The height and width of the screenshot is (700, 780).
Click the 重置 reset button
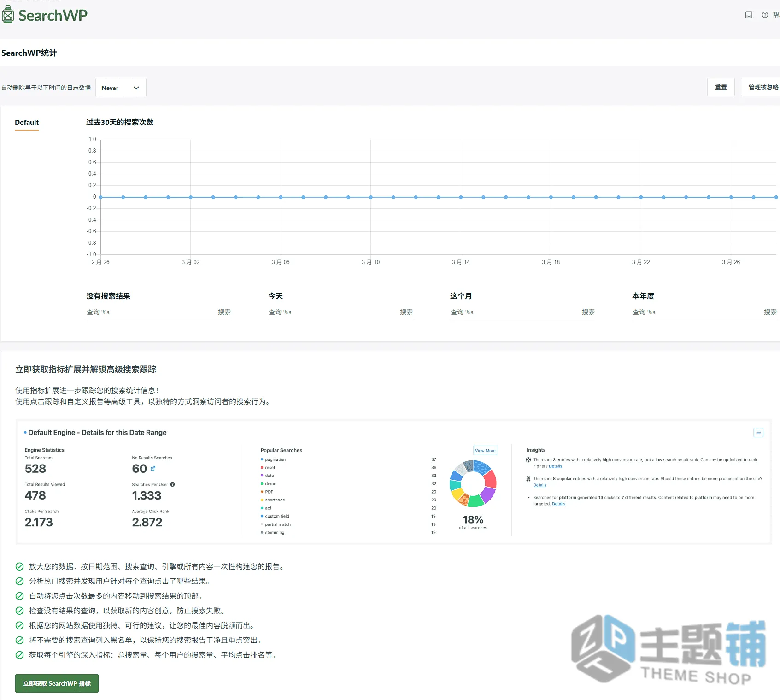(x=721, y=87)
